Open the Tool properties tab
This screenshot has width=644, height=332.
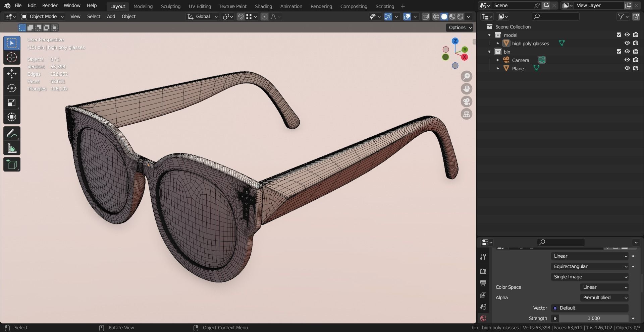point(483,257)
